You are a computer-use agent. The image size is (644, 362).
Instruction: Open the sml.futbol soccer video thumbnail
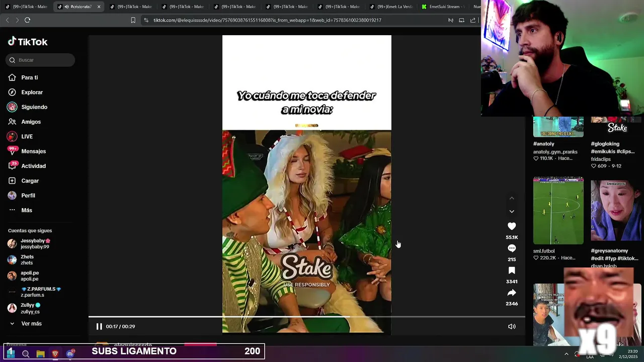click(x=558, y=211)
